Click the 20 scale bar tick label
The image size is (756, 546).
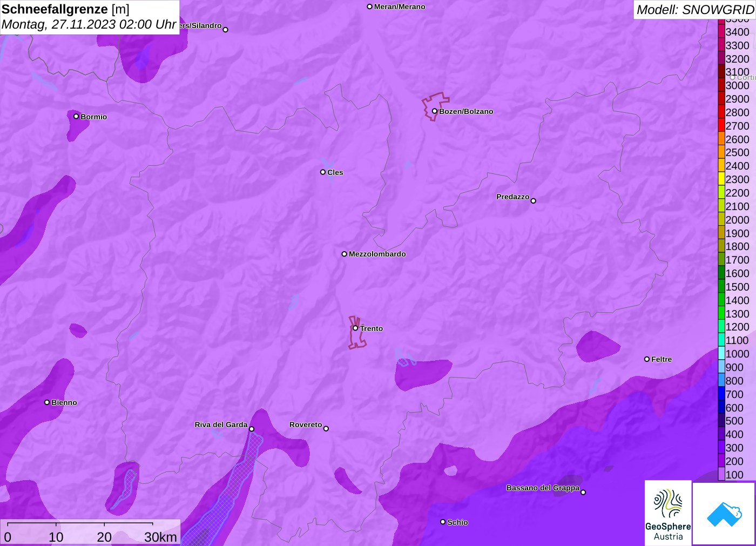pyautogui.click(x=104, y=537)
